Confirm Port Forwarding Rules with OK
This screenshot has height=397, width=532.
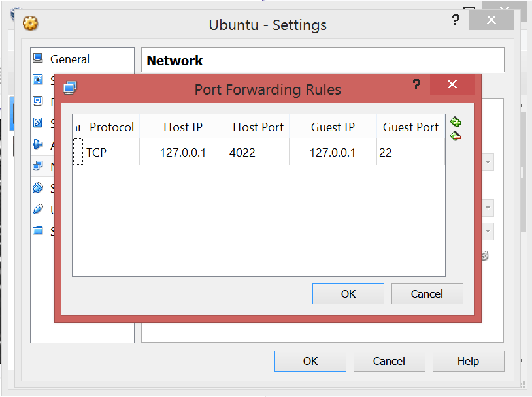tap(348, 294)
